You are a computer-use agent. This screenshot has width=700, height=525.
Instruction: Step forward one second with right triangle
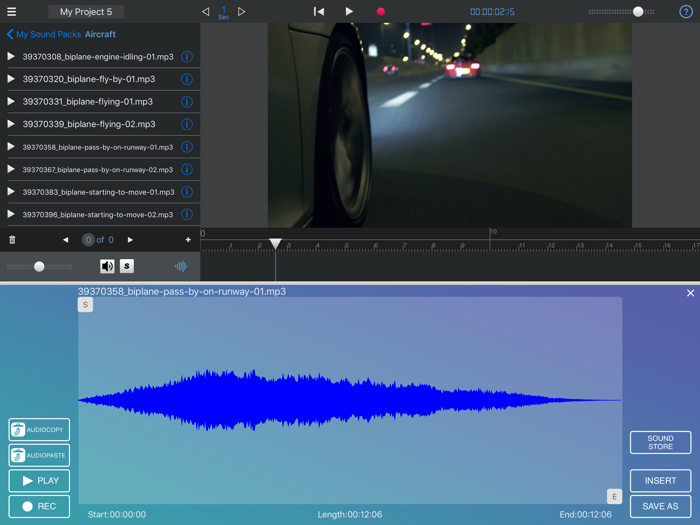(241, 12)
